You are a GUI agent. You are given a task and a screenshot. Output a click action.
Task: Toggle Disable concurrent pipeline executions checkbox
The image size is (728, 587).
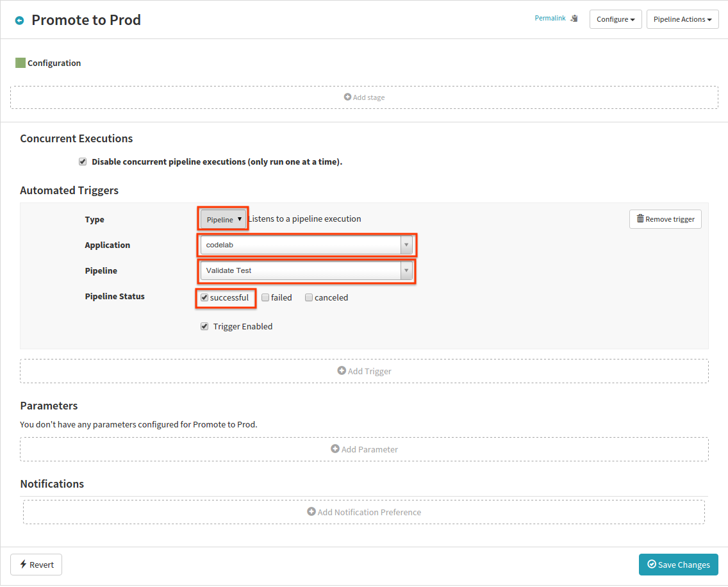pos(83,161)
